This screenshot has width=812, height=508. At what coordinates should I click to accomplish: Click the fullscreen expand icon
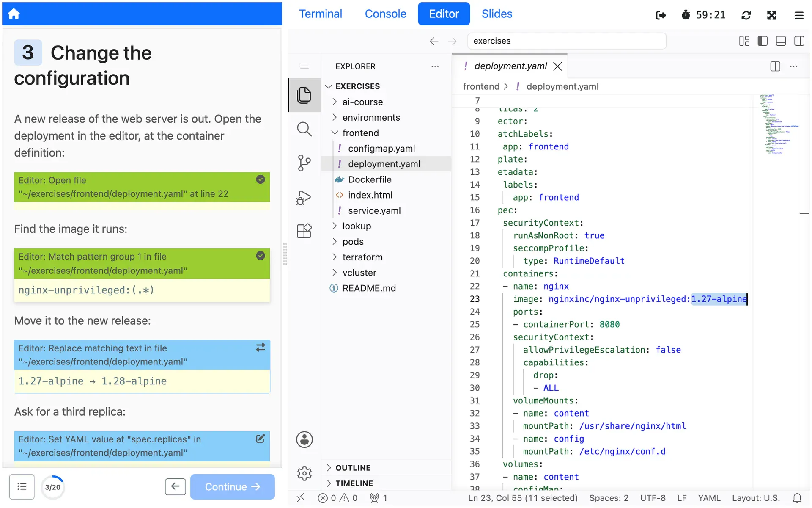coord(772,15)
